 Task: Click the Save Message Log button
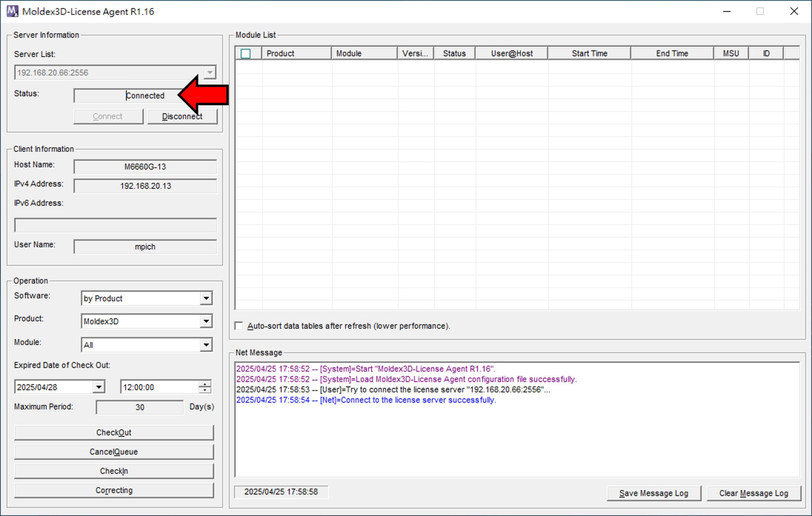pos(654,493)
